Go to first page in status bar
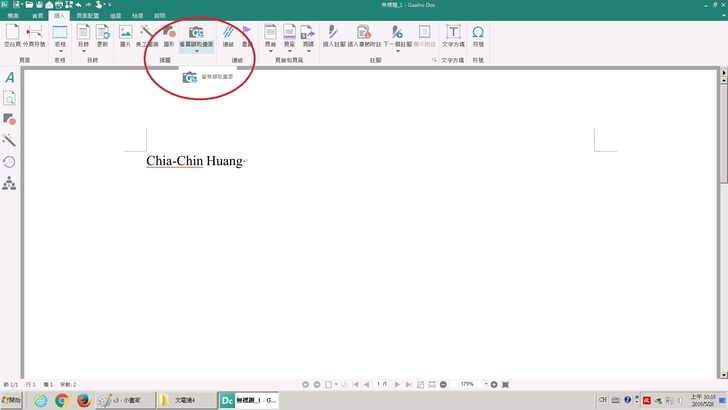Viewport: 728px width, 410px height. (355, 384)
